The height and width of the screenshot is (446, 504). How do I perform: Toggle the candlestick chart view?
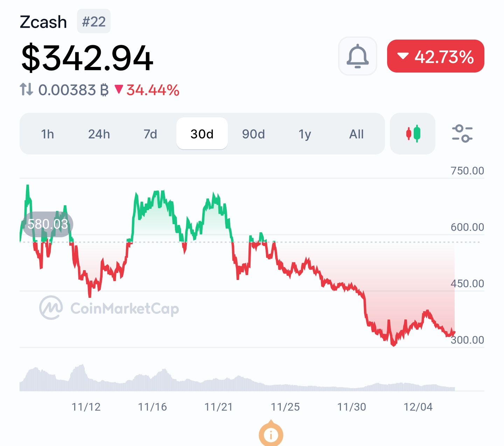tap(413, 134)
